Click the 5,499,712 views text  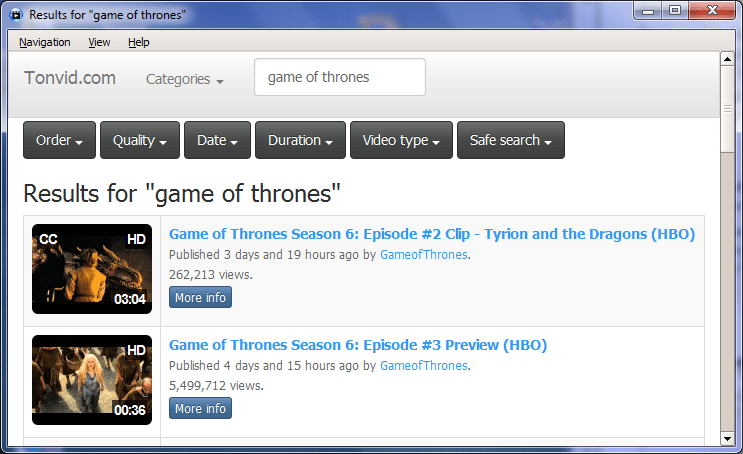216,386
